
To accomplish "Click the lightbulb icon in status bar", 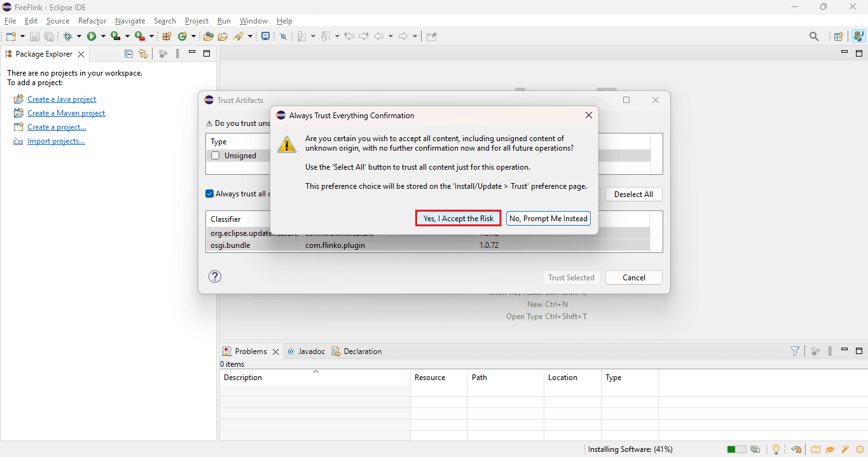I will (x=776, y=449).
